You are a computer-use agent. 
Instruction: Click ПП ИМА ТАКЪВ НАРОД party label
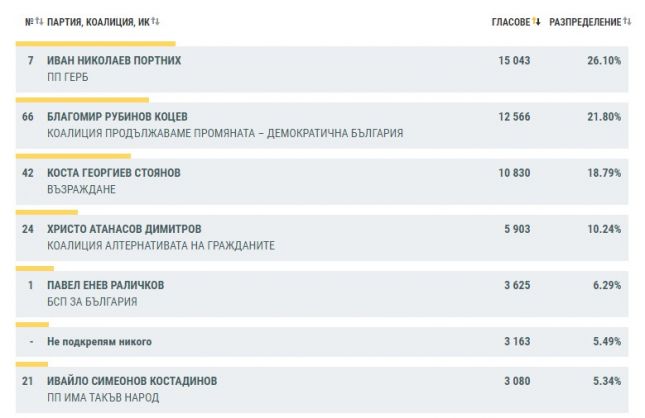click(103, 398)
